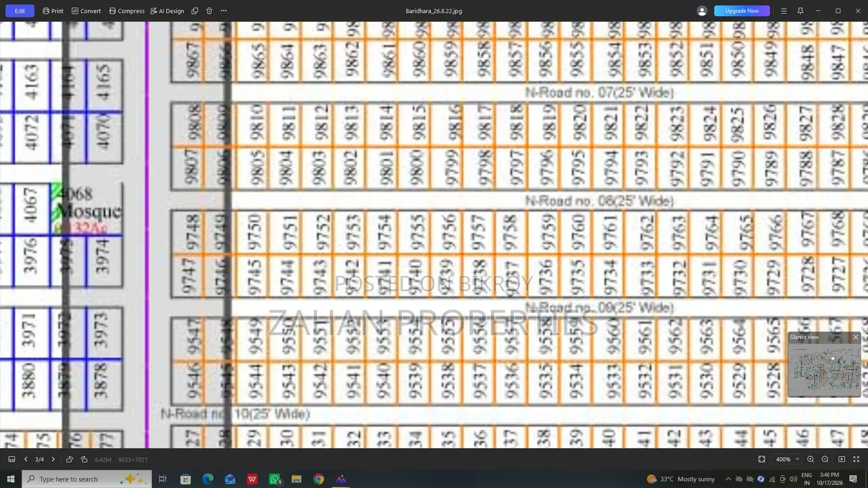Open Task View on the taskbar
The width and height of the screenshot is (868, 488).
click(x=163, y=479)
